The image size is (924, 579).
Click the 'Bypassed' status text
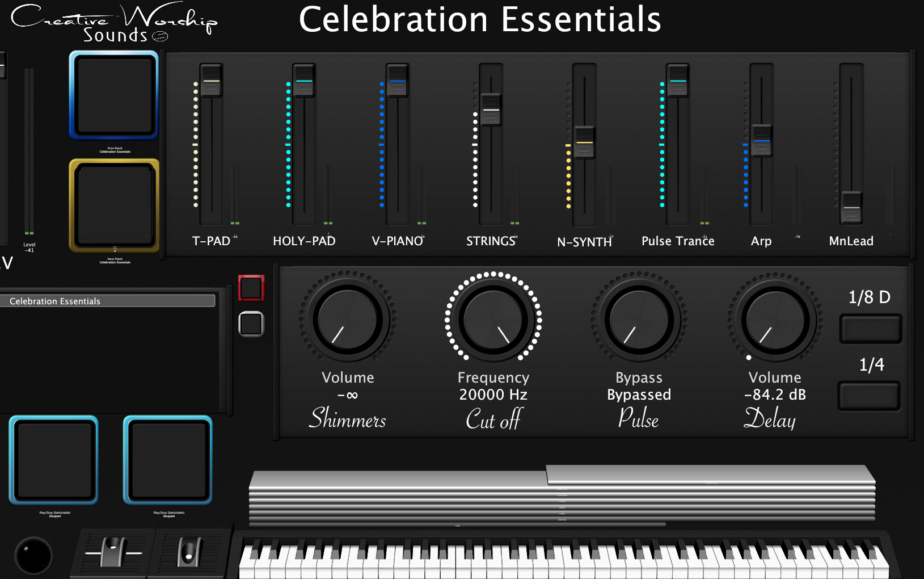(x=639, y=395)
